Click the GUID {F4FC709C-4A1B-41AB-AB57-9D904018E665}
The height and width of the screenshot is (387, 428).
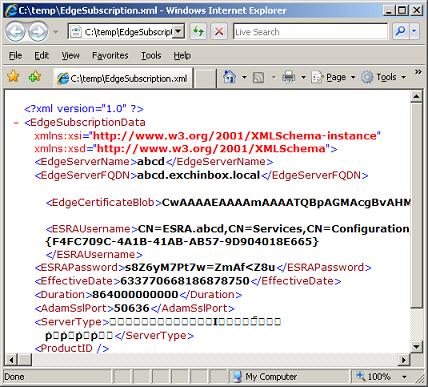tap(182, 241)
